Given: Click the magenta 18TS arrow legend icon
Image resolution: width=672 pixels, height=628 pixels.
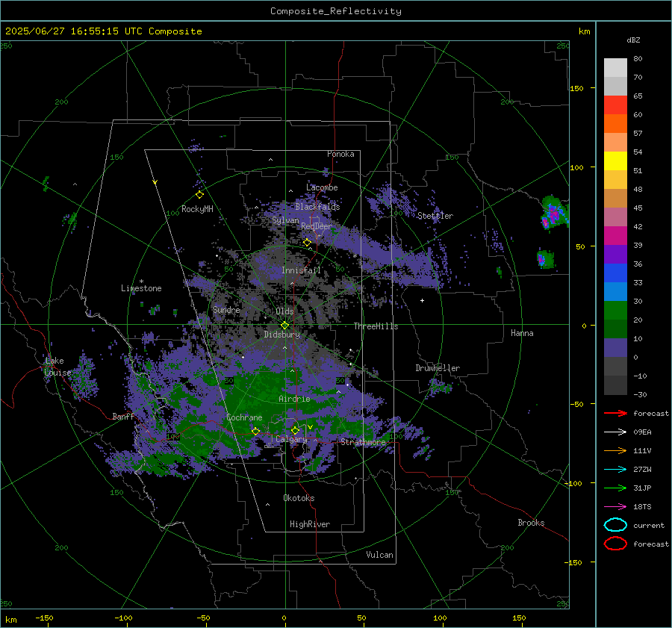Looking at the screenshot, I should (x=615, y=507).
